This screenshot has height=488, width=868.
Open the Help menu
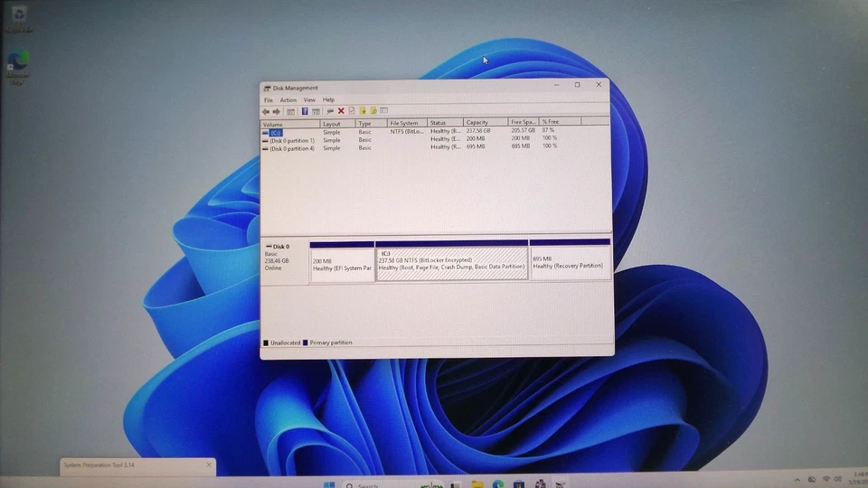tap(329, 99)
